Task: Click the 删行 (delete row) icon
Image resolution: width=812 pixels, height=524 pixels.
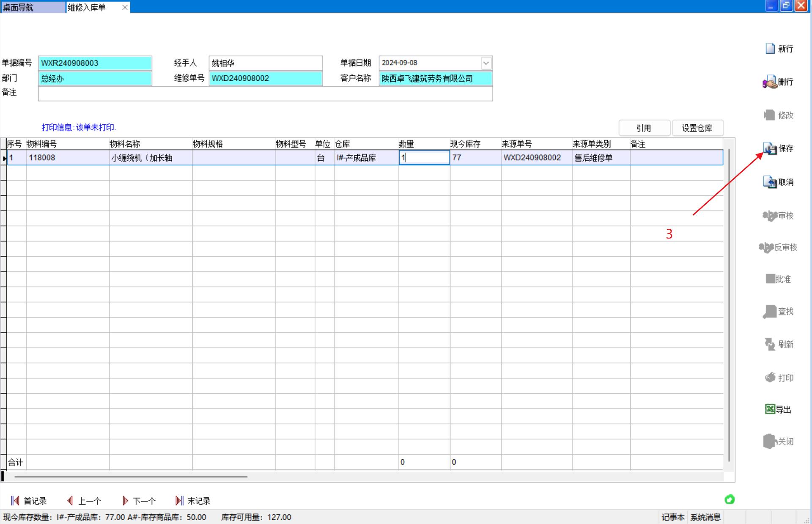Action: 770,82
